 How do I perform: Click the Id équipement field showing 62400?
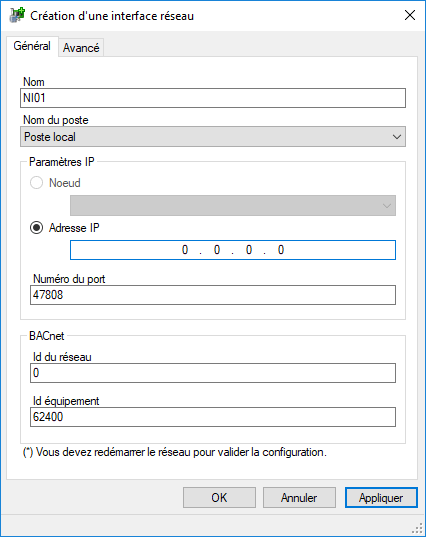click(213, 417)
